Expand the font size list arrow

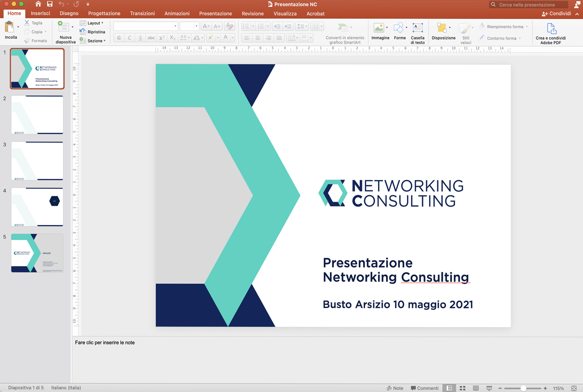tap(196, 26)
